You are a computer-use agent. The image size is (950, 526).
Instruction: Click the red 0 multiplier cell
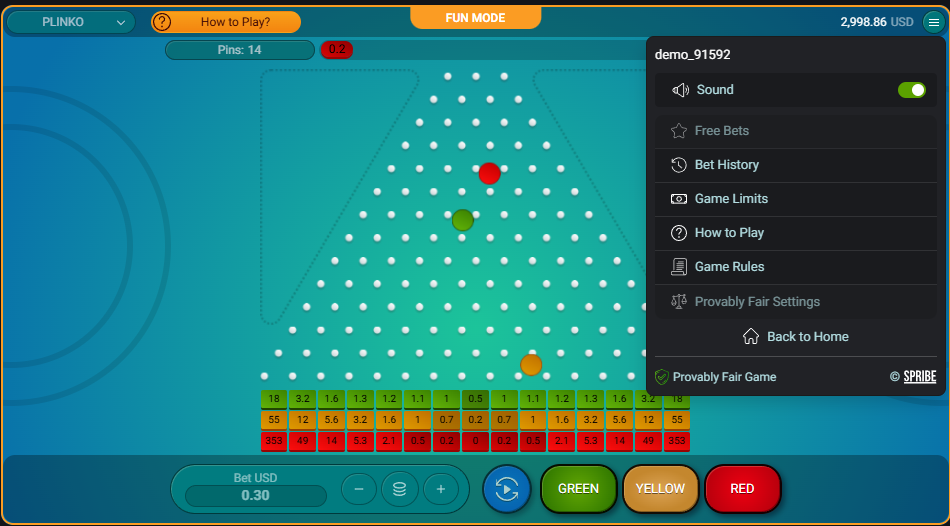click(476, 441)
